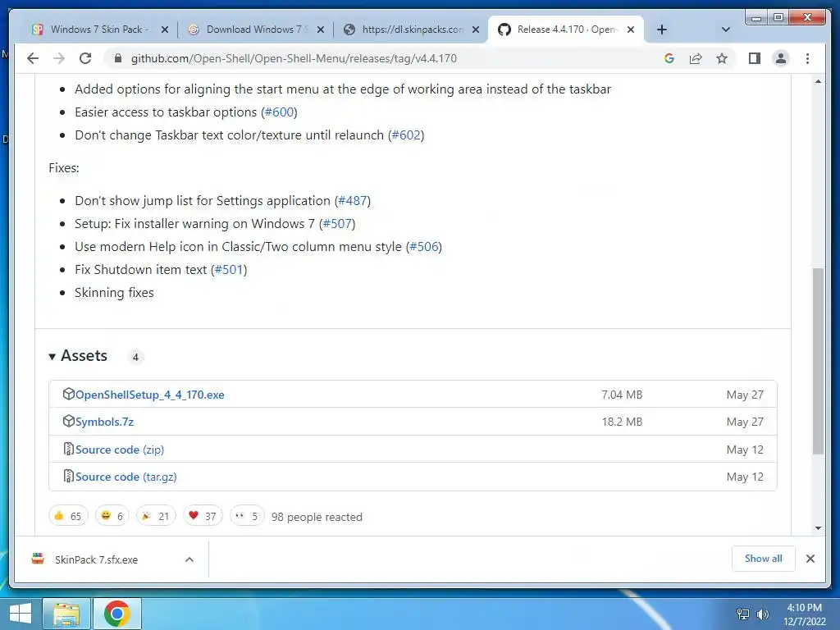Open File Explorer from taskbar
840x630 pixels.
(66, 614)
